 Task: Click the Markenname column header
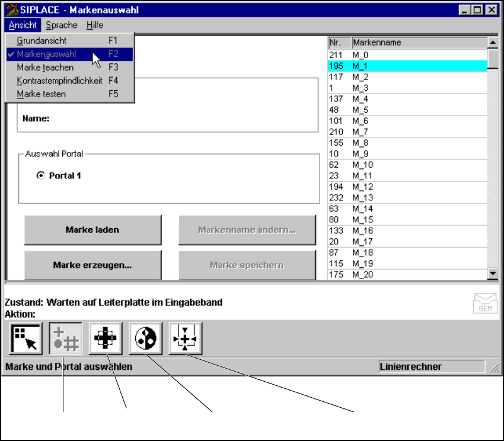click(419, 43)
